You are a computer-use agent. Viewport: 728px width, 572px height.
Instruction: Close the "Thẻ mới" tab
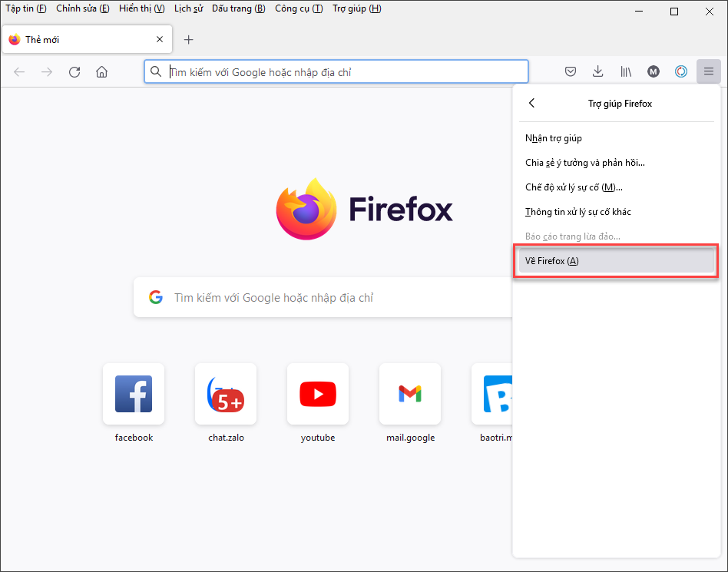point(160,39)
